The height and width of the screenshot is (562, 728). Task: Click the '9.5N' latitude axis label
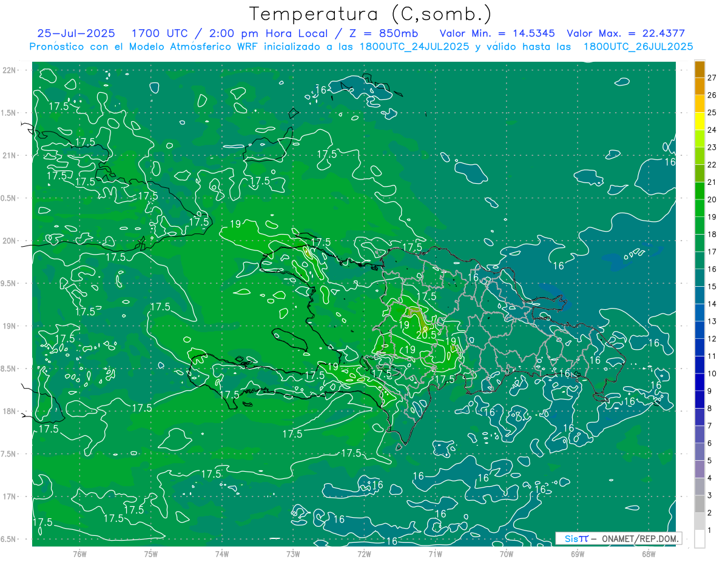[9, 283]
